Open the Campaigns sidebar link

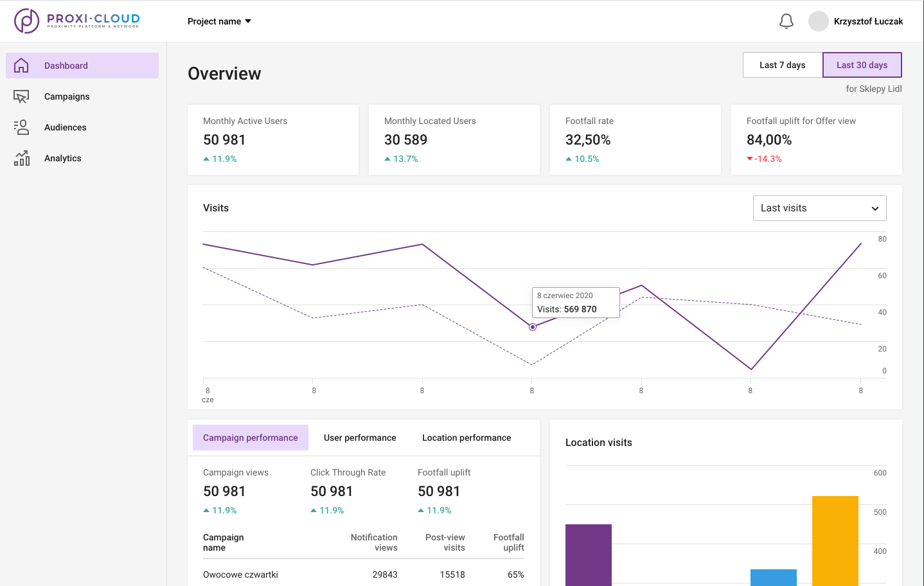(x=67, y=96)
